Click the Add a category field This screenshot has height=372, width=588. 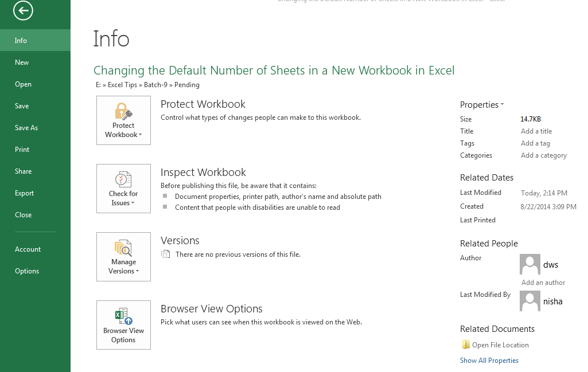click(543, 155)
